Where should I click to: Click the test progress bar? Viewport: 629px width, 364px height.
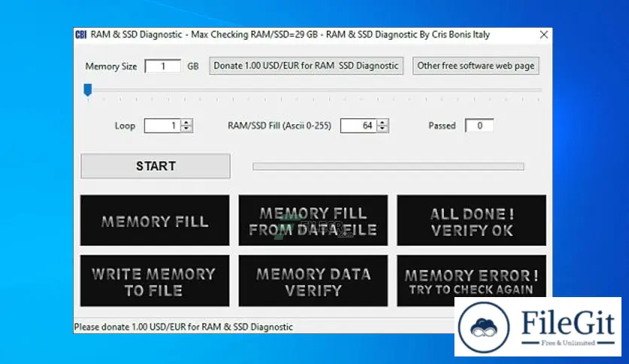pyautogui.click(x=388, y=166)
